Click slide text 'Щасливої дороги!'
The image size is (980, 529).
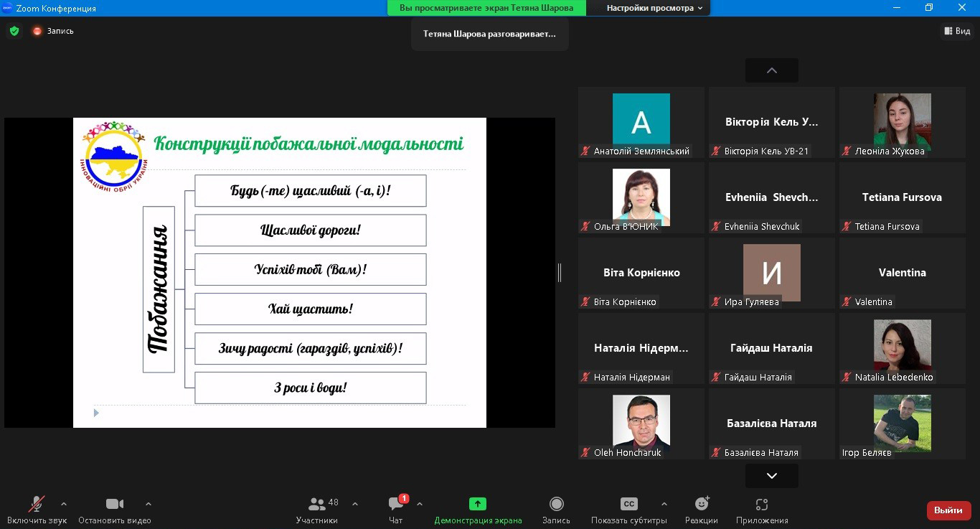[x=310, y=230]
